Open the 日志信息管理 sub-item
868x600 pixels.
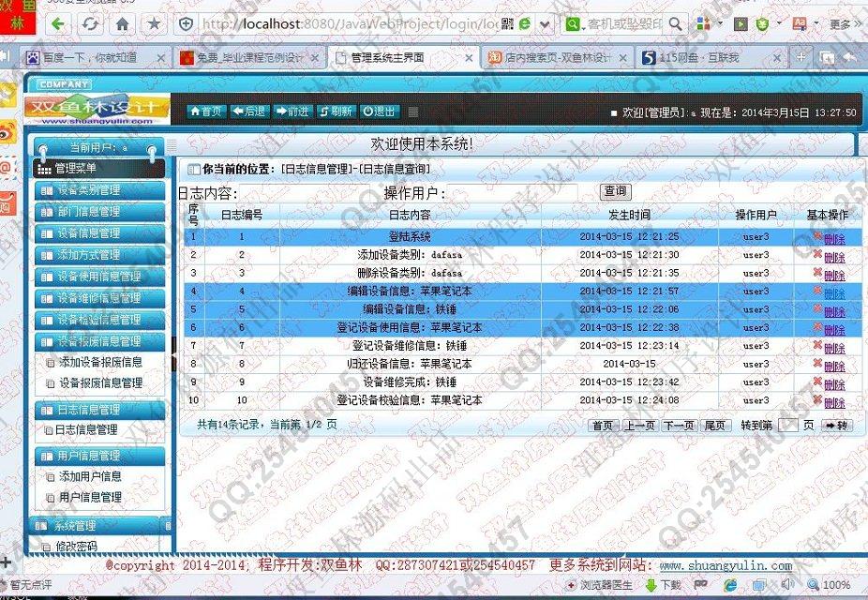point(86,430)
